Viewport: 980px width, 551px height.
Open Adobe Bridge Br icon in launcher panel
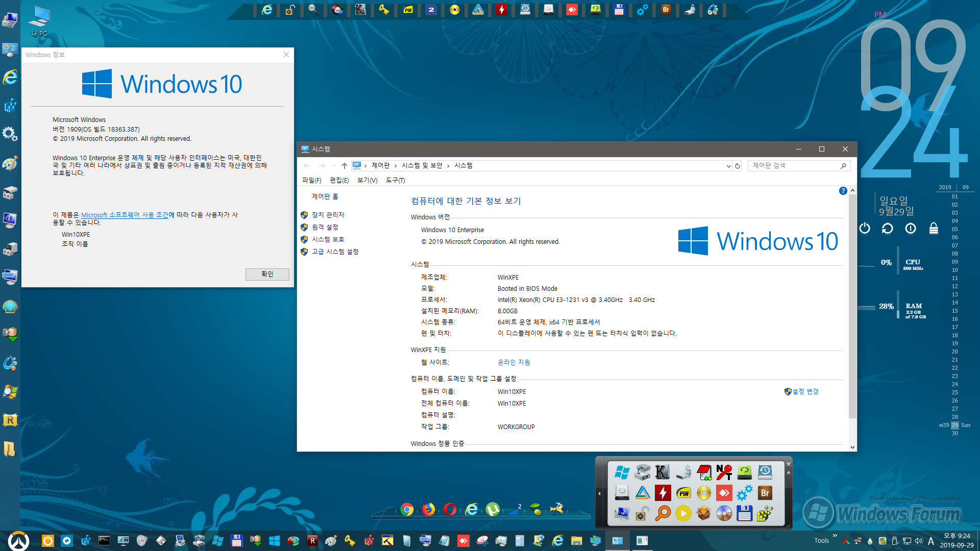coord(765,493)
